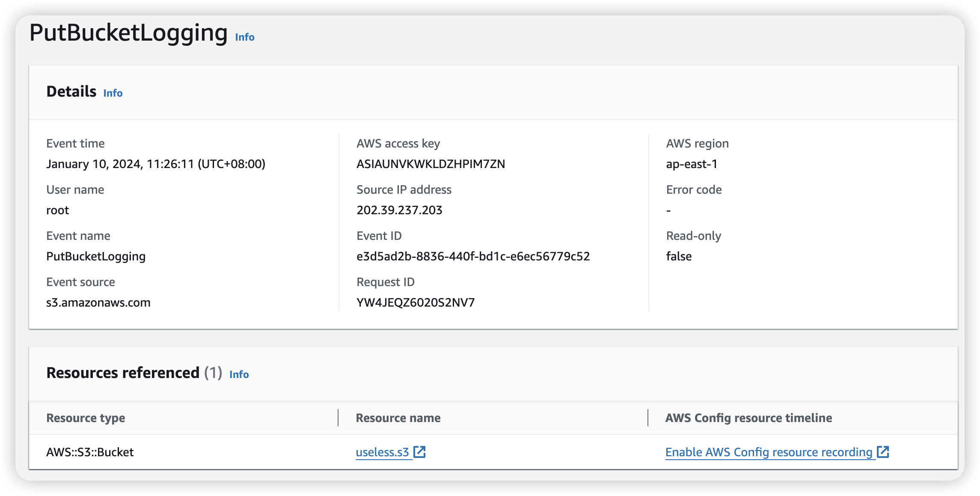Select event source s3.amazonaws.com
The width and height of the screenshot is (980, 496).
[x=98, y=302]
